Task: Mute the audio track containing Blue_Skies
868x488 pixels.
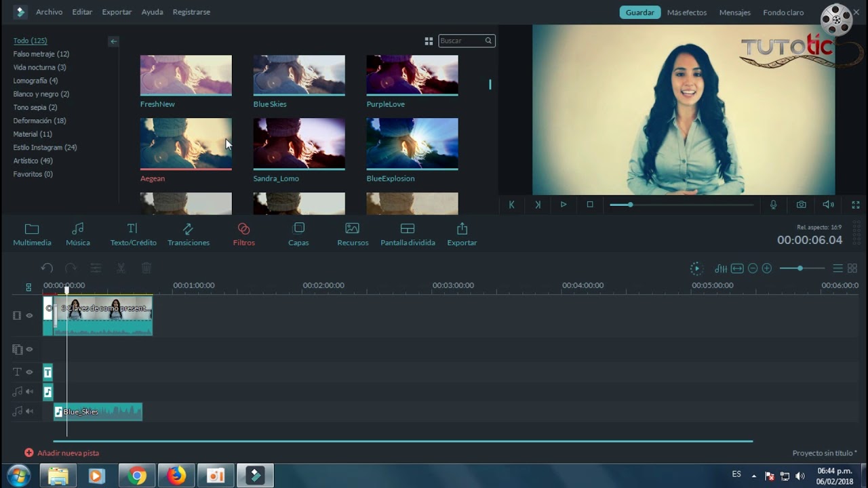Action: pos(29,411)
